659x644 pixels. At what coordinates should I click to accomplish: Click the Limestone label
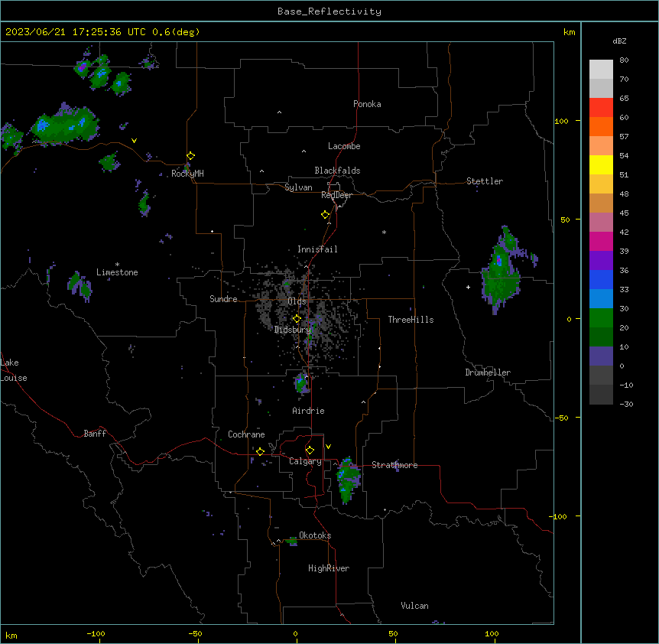pyautogui.click(x=117, y=272)
